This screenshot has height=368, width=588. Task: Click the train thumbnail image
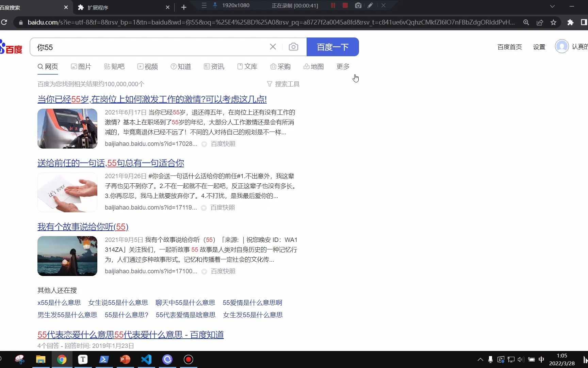point(67,128)
